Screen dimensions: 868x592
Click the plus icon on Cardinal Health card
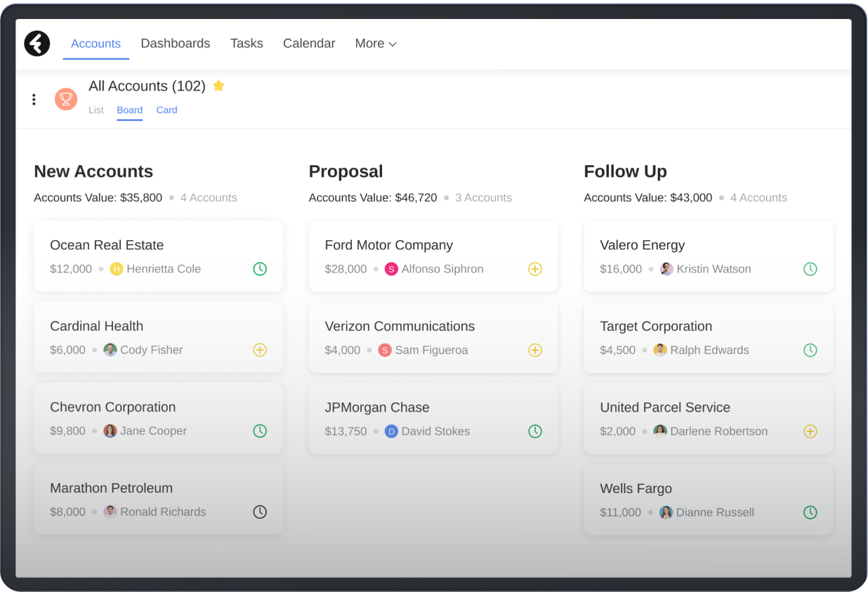click(260, 350)
